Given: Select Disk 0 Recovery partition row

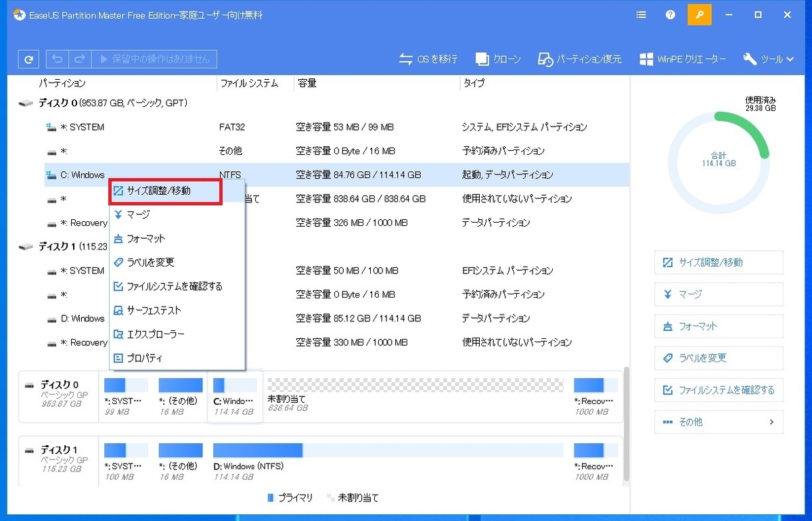Looking at the screenshot, I should click(x=336, y=223).
